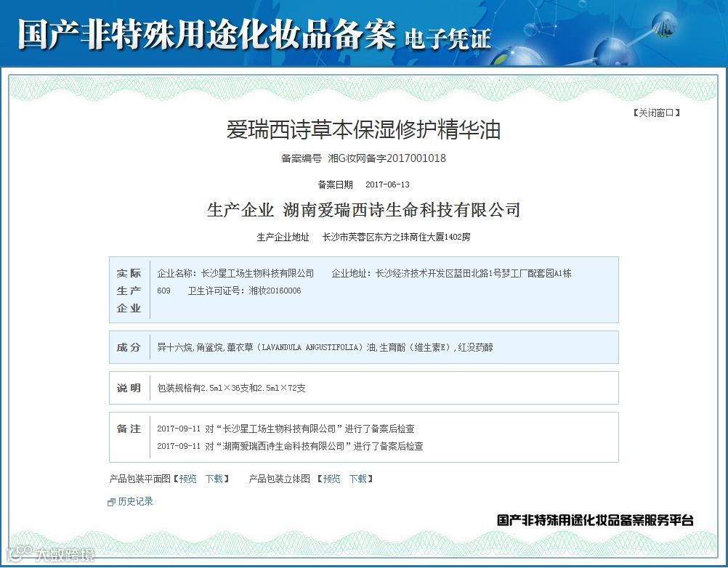Viewport: 728px width, 568px height.
Task: Click the address 长沙市芙蓉区东方之珠商住大厦1402房
Action: coord(396,237)
